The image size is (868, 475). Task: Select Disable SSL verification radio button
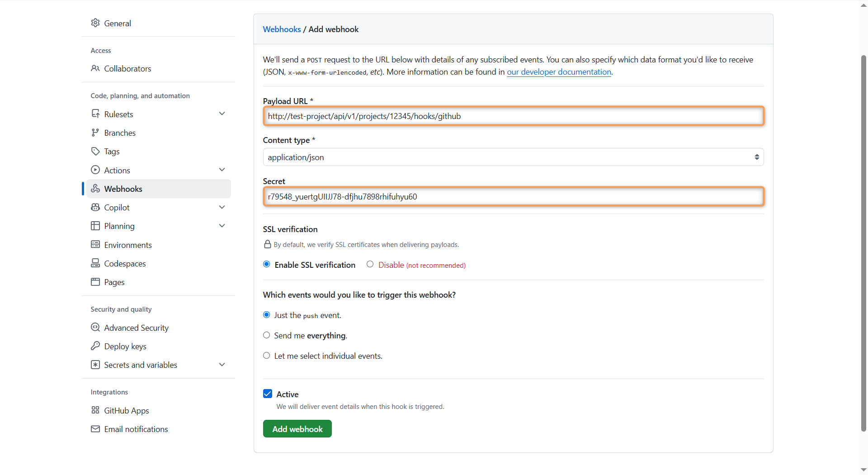[x=370, y=264]
